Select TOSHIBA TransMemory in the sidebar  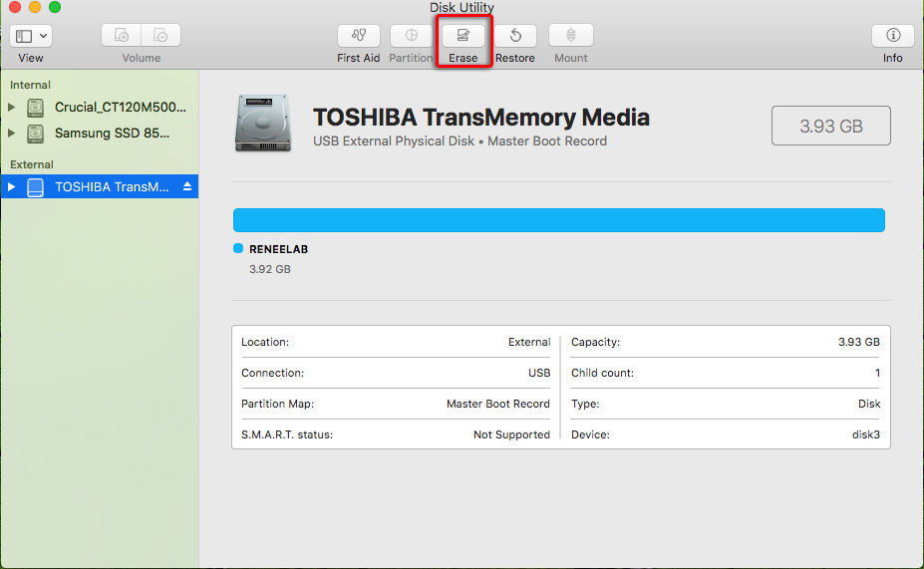pos(112,186)
